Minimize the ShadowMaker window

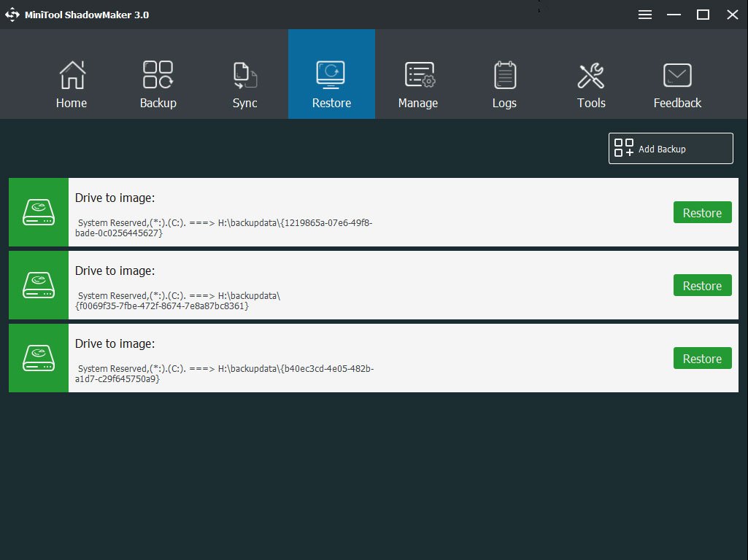click(674, 15)
